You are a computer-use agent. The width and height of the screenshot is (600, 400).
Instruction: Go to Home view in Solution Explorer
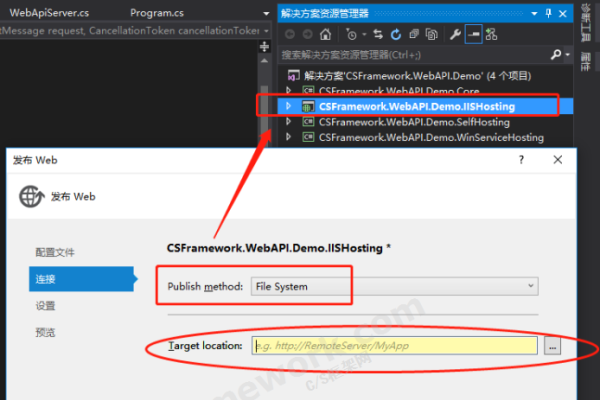point(325,34)
